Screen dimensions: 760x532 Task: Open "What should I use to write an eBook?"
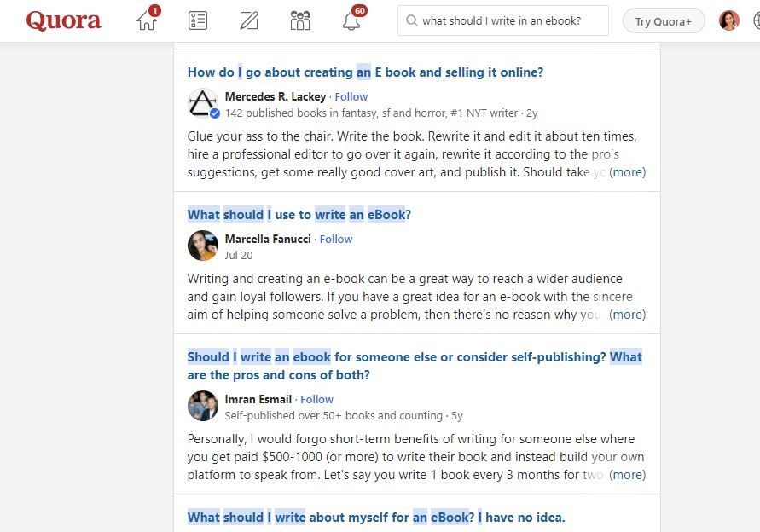point(299,215)
